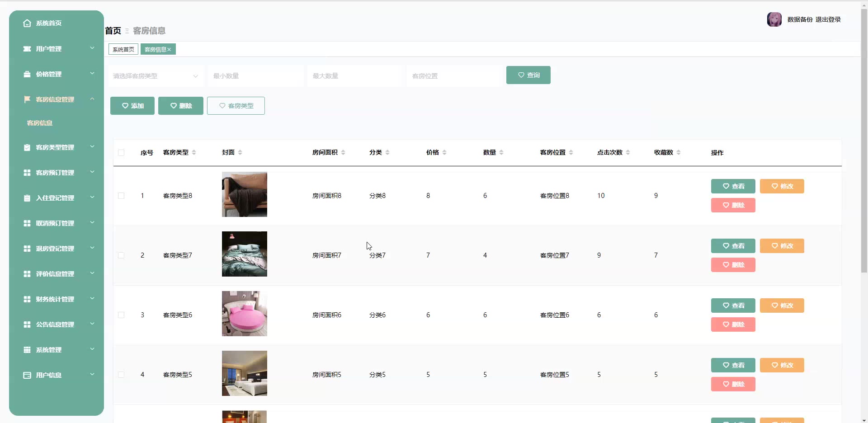Expand 客房预订管理 using its chevron
Viewport: 868px width, 423px height.
point(92,172)
